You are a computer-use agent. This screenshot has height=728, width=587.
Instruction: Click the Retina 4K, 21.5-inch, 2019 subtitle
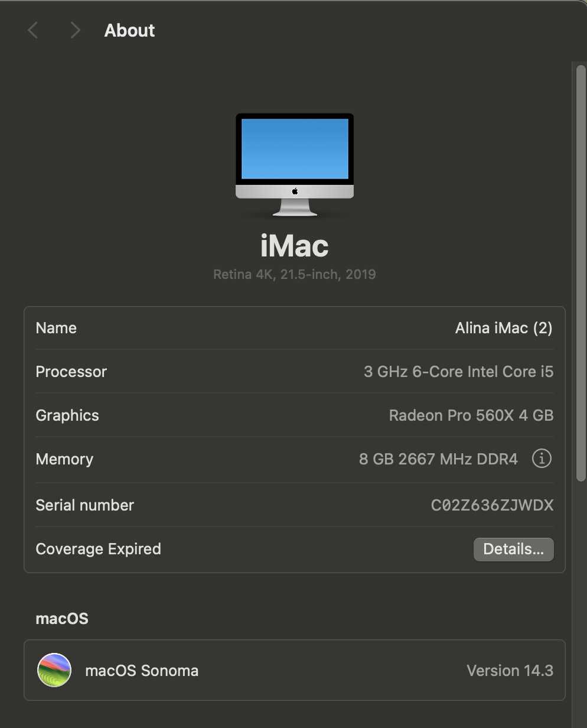(294, 274)
